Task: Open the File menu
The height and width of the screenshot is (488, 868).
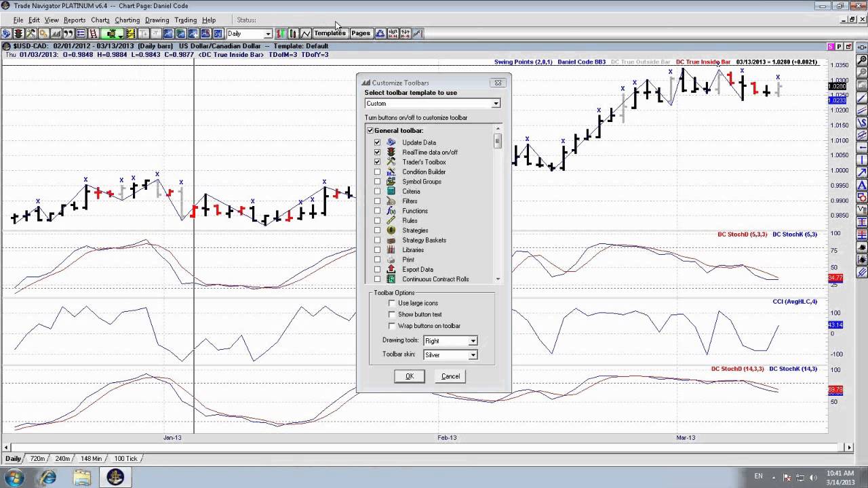Action: point(18,20)
